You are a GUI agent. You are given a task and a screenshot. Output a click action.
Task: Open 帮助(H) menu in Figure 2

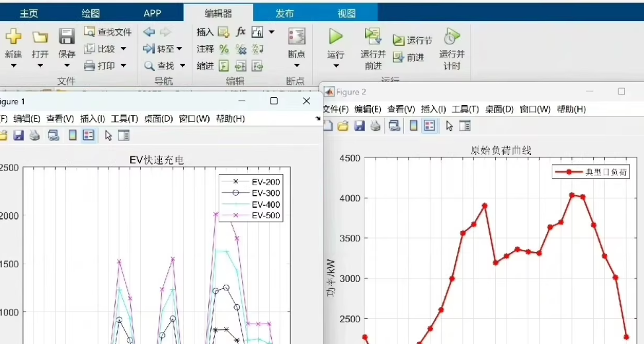(571, 109)
